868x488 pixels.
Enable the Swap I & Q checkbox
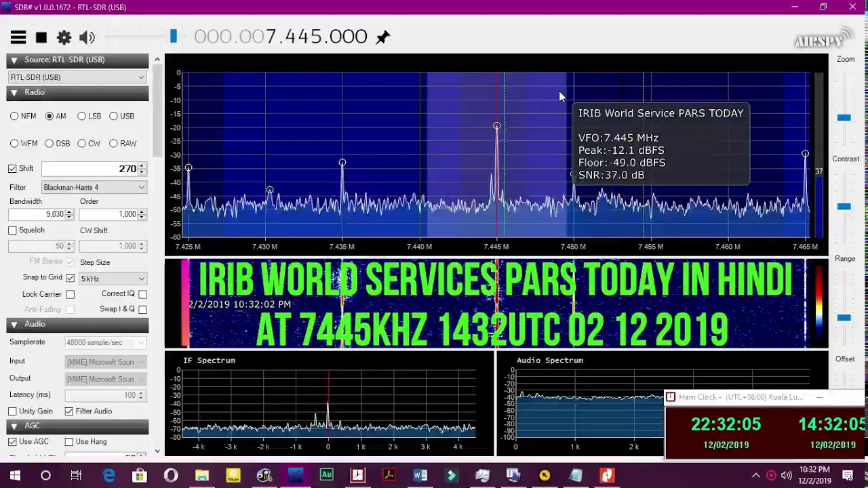[142, 309]
